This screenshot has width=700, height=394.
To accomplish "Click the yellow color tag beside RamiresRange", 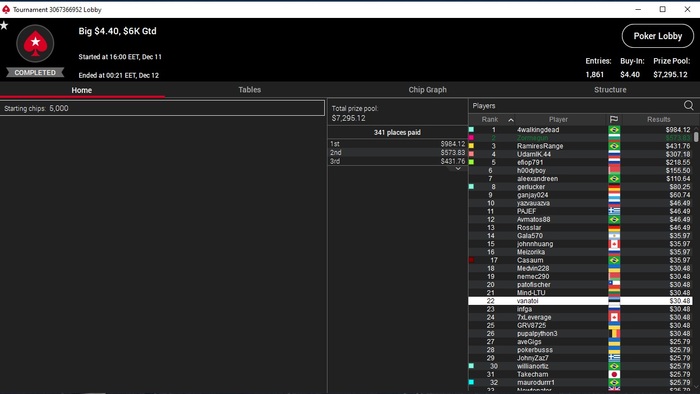I will (471, 146).
